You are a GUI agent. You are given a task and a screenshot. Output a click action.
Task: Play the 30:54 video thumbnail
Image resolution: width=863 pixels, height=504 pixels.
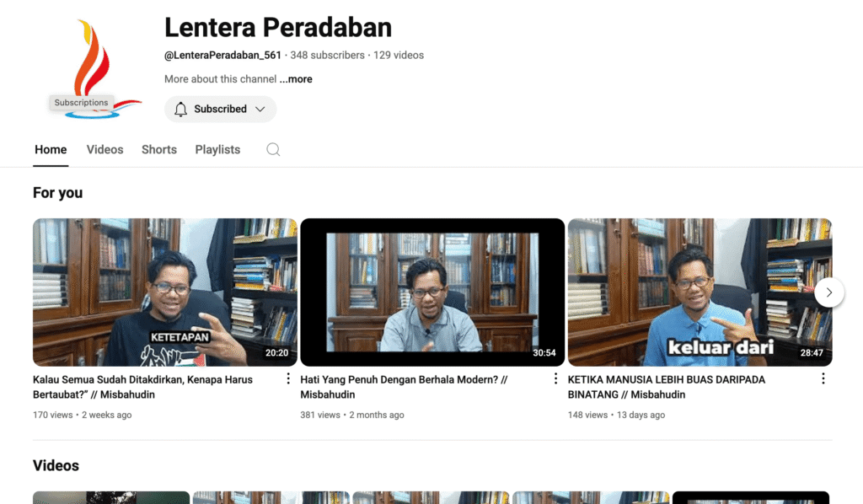coord(432,292)
